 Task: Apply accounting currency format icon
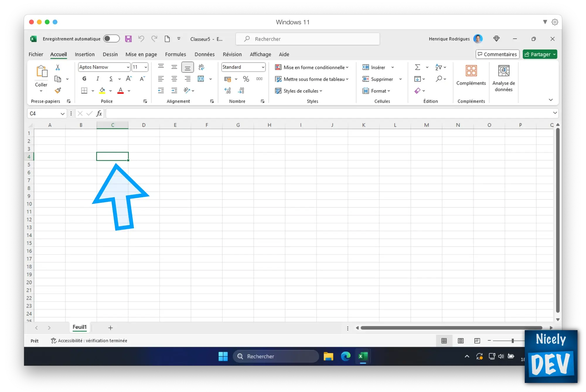click(x=228, y=79)
